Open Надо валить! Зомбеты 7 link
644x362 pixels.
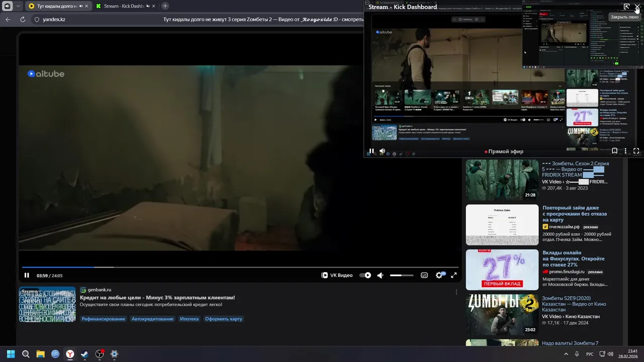point(570,343)
